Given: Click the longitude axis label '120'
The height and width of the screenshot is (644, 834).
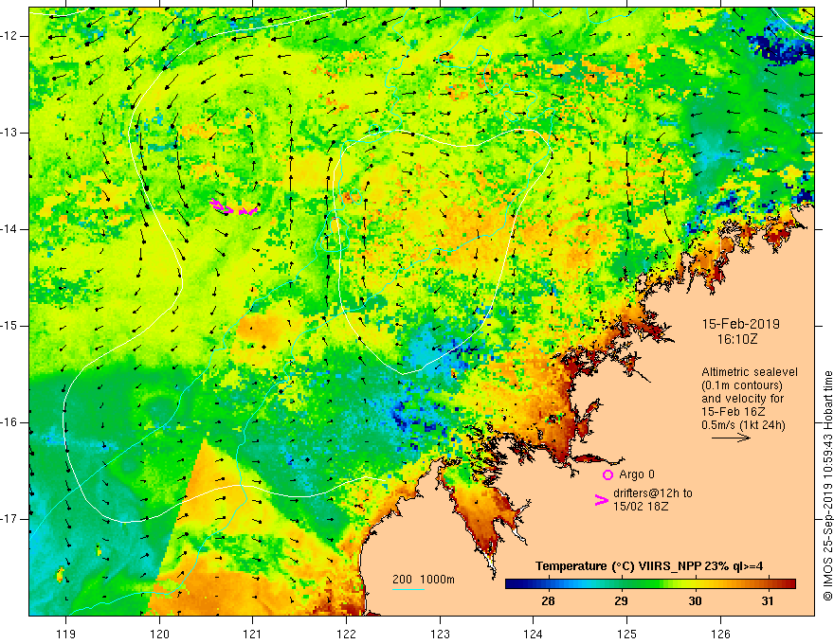Looking at the screenshot, I should tap(159, 634).
